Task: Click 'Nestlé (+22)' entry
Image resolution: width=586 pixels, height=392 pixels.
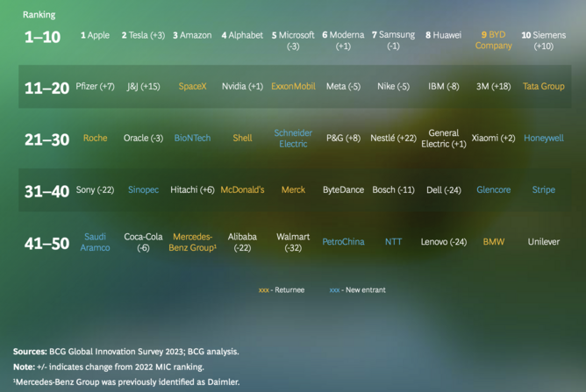Action: (x=393, y=138)
